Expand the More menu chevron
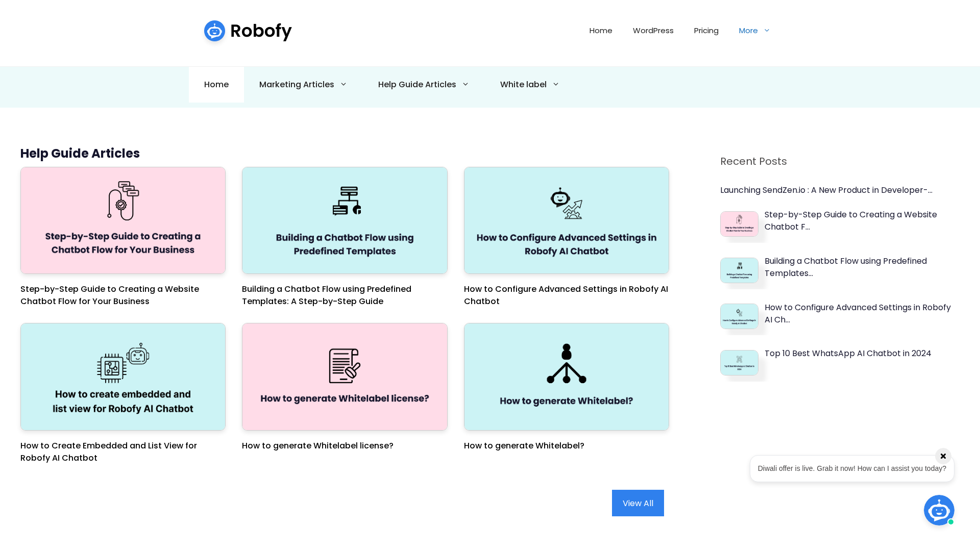 [x=767, y=31]
